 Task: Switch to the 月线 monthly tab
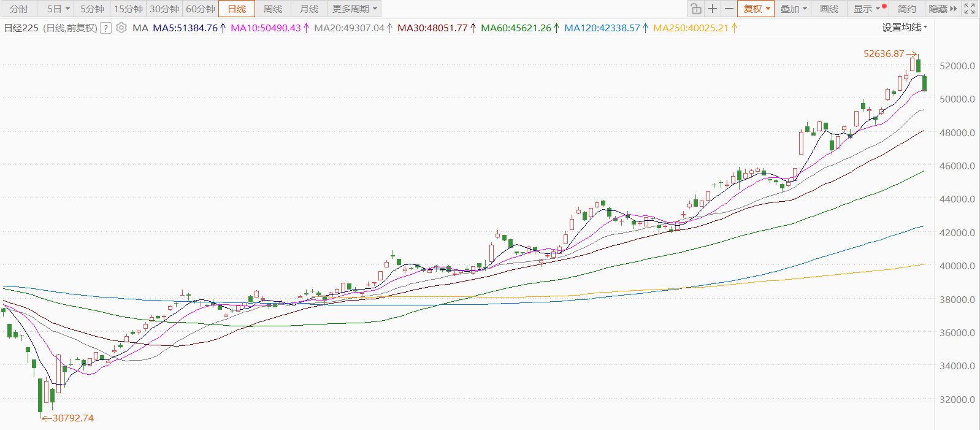pyautogui.click(x=309, y=9)
